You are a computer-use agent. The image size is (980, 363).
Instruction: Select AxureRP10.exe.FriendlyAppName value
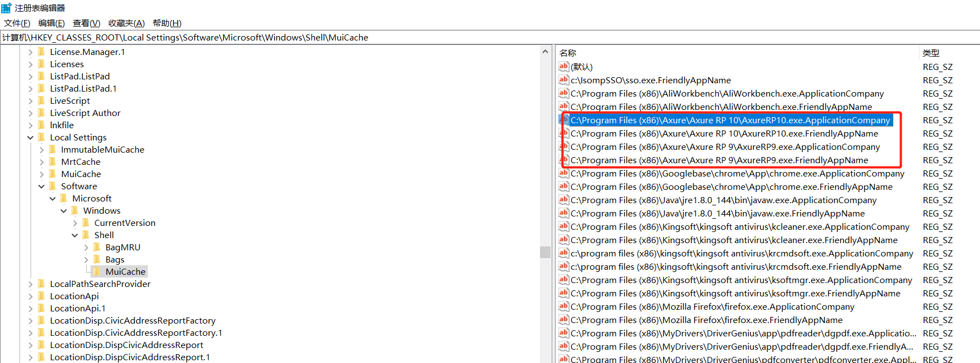point(724,134)
